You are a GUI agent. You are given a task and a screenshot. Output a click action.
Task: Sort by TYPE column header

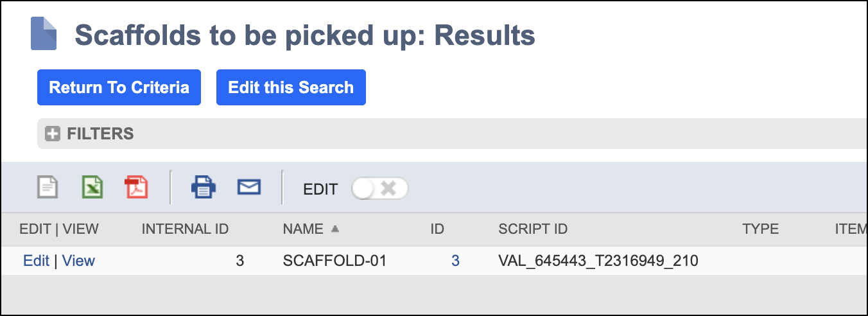point(760,229)
